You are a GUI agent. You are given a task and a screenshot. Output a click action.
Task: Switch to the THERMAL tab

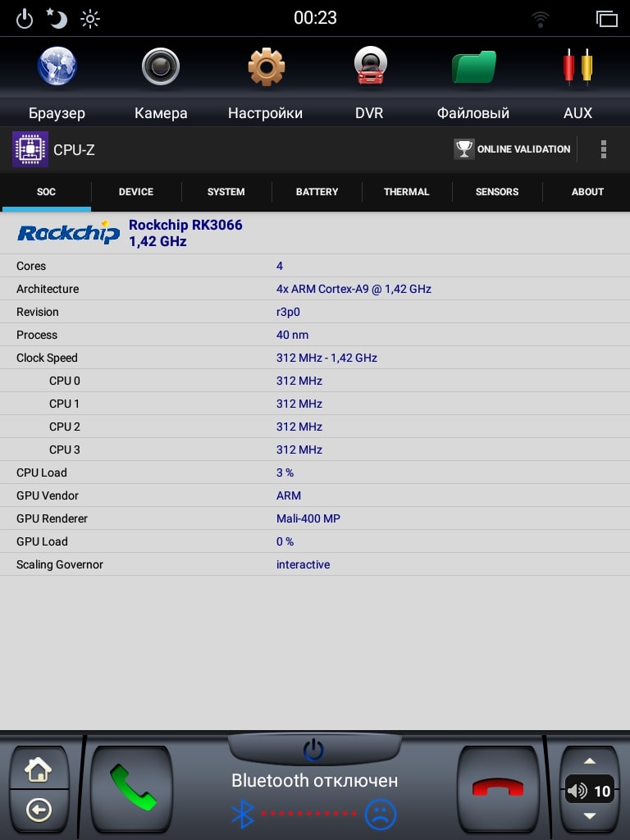tap(407, 192)
